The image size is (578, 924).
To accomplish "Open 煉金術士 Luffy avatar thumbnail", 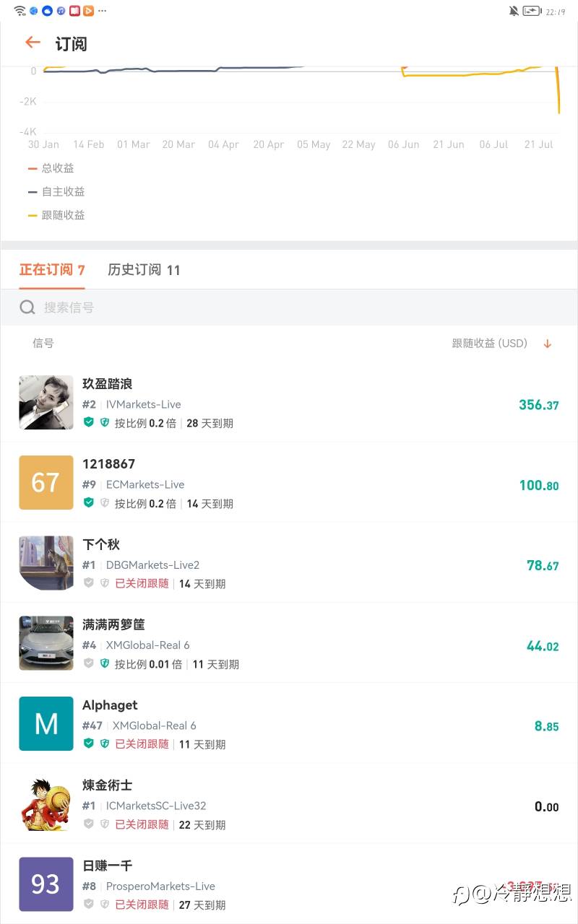I will click(x=46, y=803).
